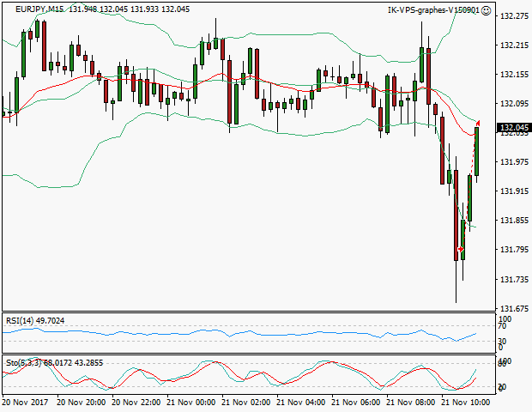Click the RSI 70 level label
This screenshot has width=532, height=412.
[502, 326]
